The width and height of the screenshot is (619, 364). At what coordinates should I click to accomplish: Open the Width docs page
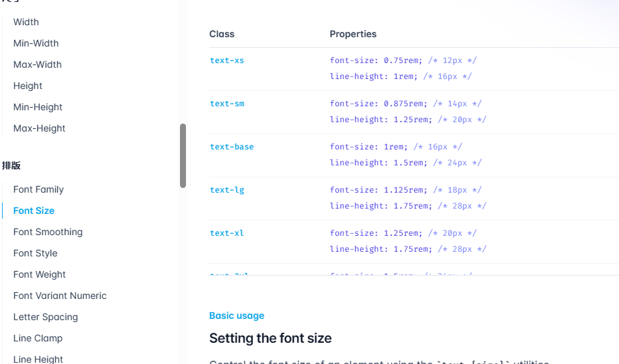pyautogui.click(x=26, y=22)
